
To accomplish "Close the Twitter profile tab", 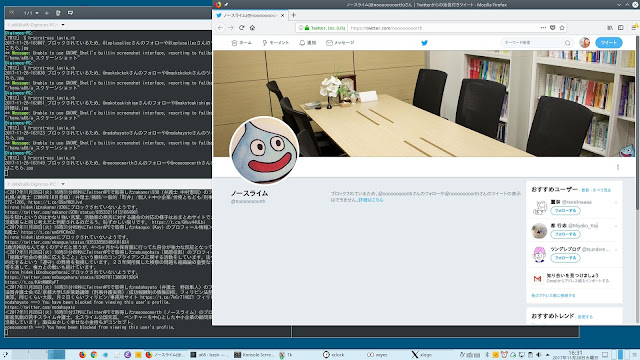I will tap(282, 16).
